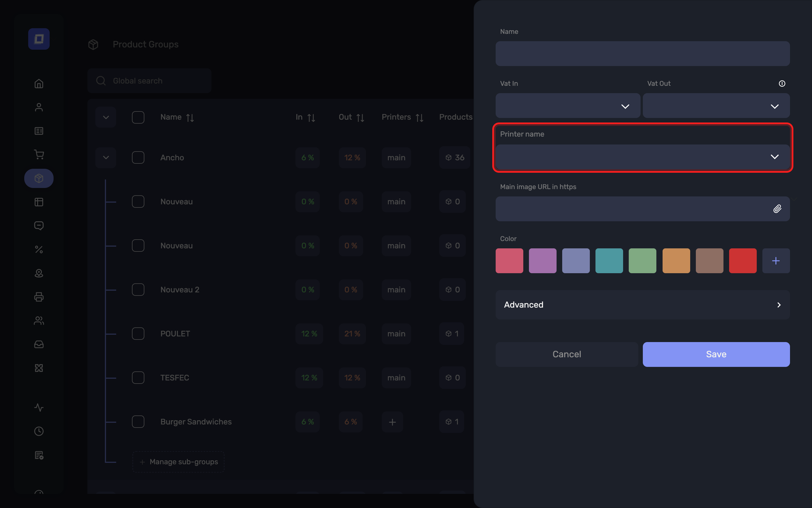The height and width of the screenshot is (508, 812).
Task: Open the puzzle piece integrations icon
Action: 39,368
